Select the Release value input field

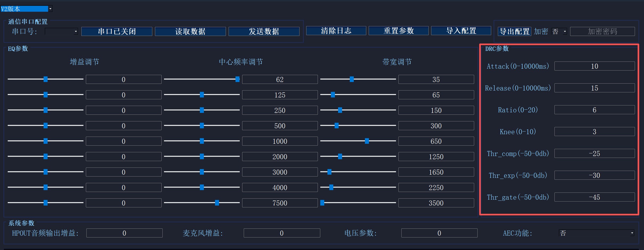pyautogui.click(x=595, y=88)
